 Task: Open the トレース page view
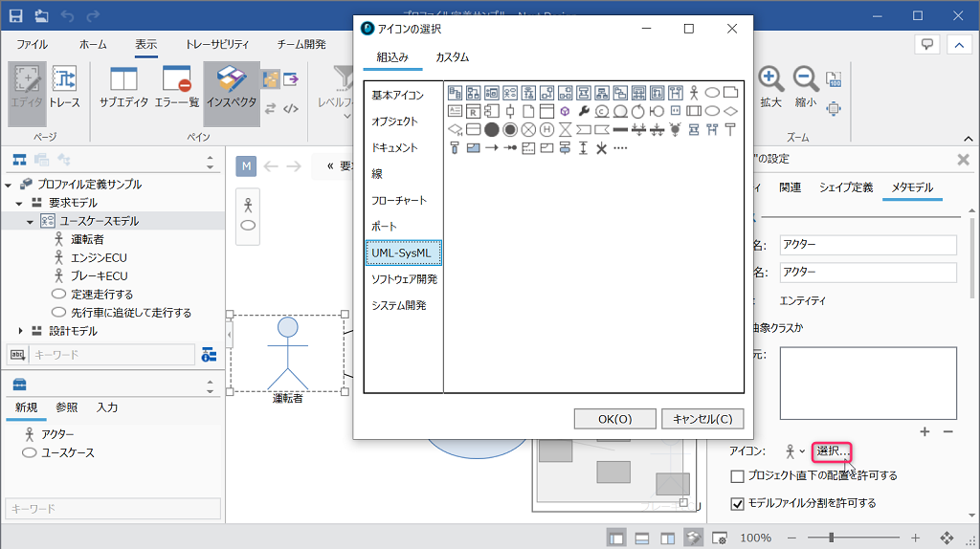(64, 87)
